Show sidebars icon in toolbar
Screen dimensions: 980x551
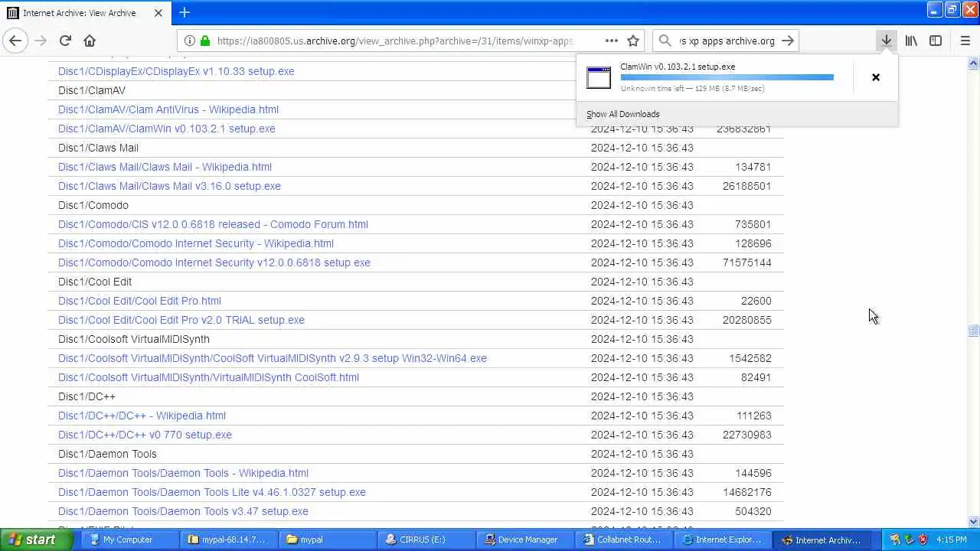936,41
